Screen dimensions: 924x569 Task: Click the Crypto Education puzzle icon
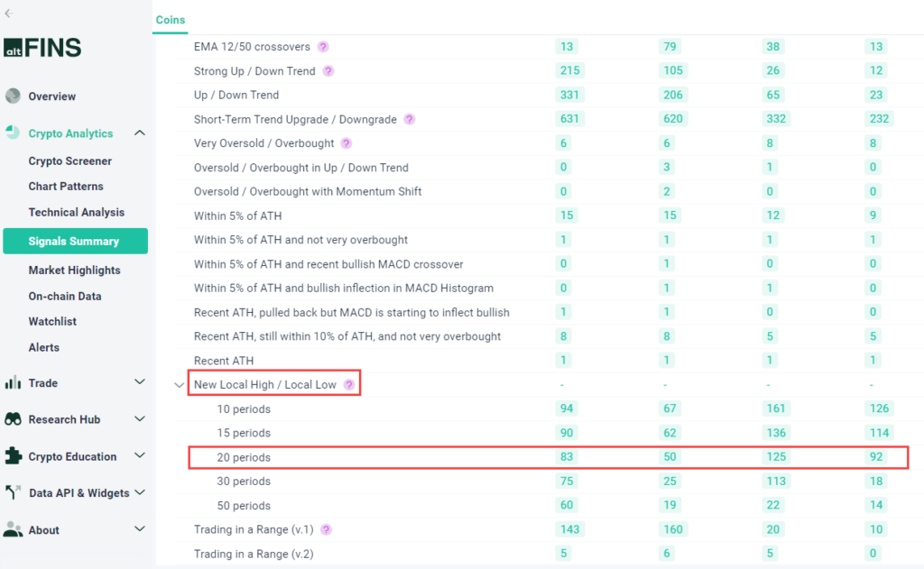coord(13,456)
